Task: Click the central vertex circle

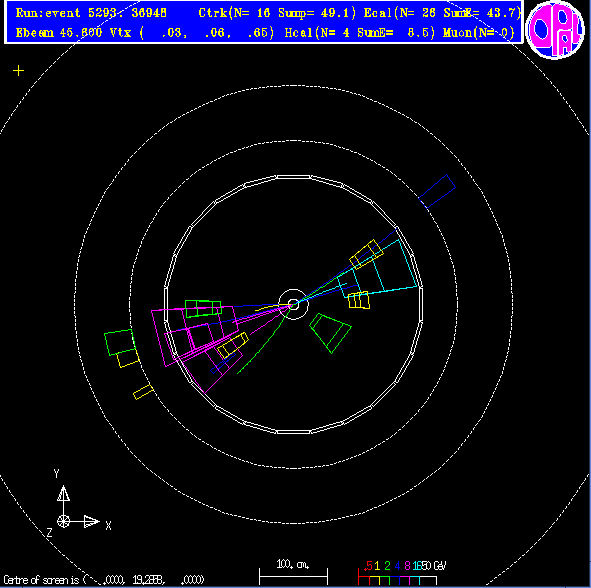Action: coord(294,304)
